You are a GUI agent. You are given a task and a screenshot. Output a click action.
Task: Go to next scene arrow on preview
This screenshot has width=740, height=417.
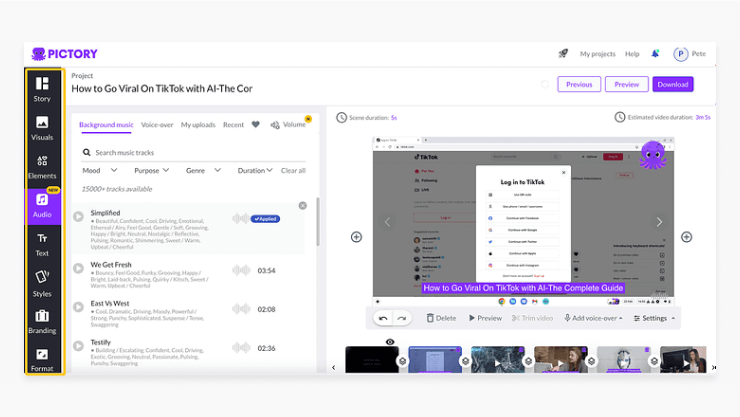[659, 222]
